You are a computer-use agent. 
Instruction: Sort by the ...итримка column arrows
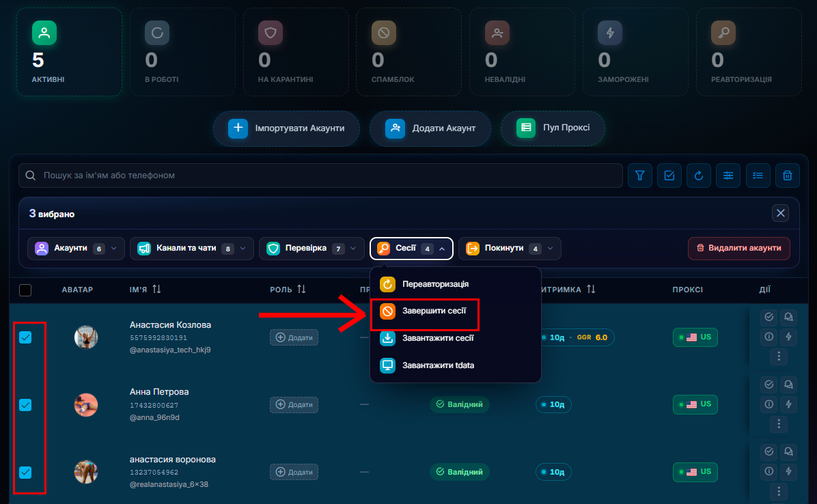pyautogui.click(x=591, y=289)
